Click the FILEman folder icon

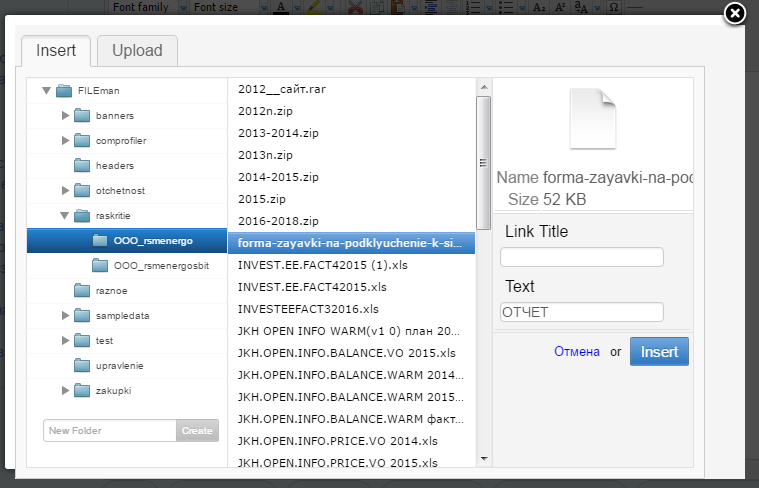click(x=64, y=91)
